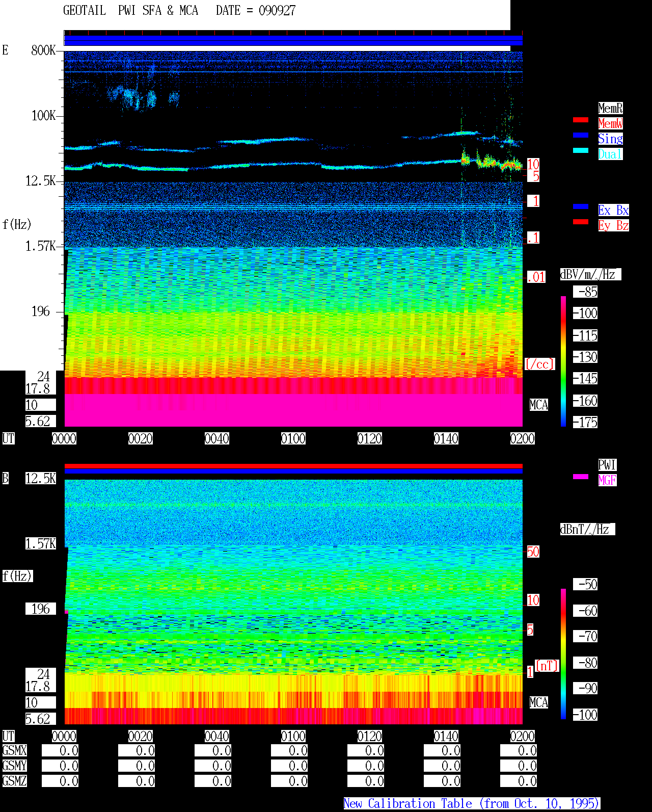Click the -90 magnetic colorbar value
Image resolution: width=652 pixels, height=812 pixels.
pyautogui.click(x=585, y=688)
